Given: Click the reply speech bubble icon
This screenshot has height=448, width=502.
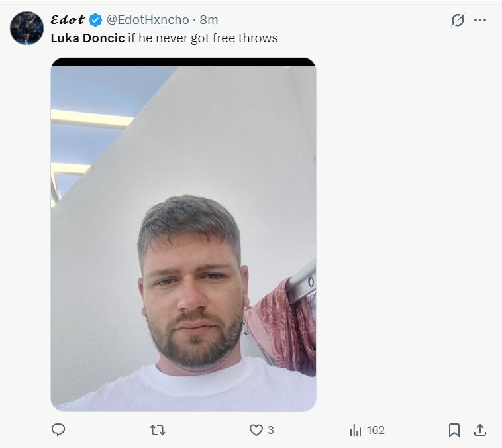Looking at the screenshot, I should tap(58, 429).
